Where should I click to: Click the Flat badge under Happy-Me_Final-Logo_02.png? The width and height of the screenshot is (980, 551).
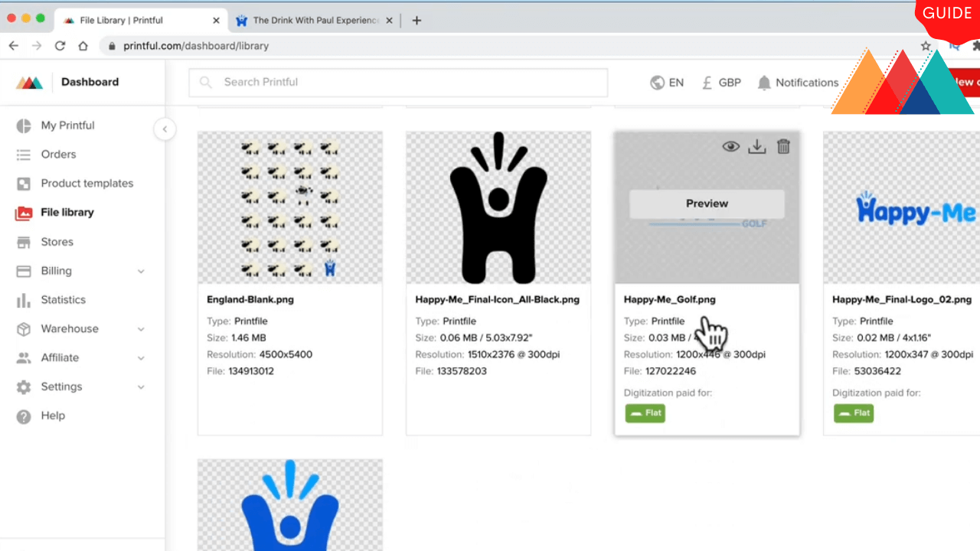854,413
